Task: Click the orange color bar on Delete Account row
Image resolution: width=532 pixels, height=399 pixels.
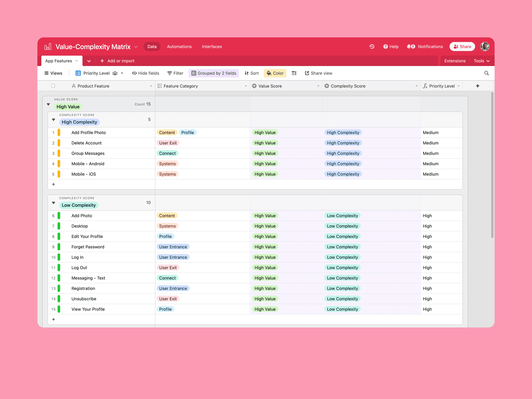Action: point(59,143)
